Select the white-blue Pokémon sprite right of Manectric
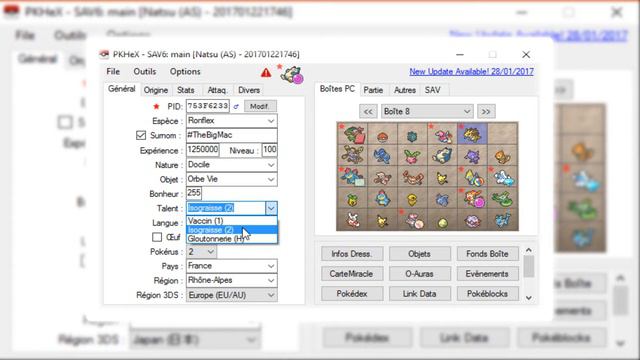This screenshot has height=360, width=640. (503, 178)
